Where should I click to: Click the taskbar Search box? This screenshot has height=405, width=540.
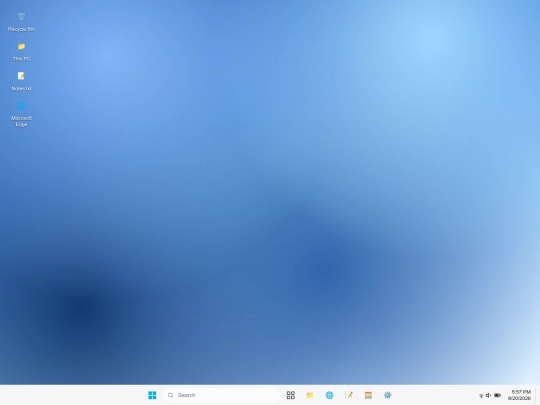[x=221, y=395]
